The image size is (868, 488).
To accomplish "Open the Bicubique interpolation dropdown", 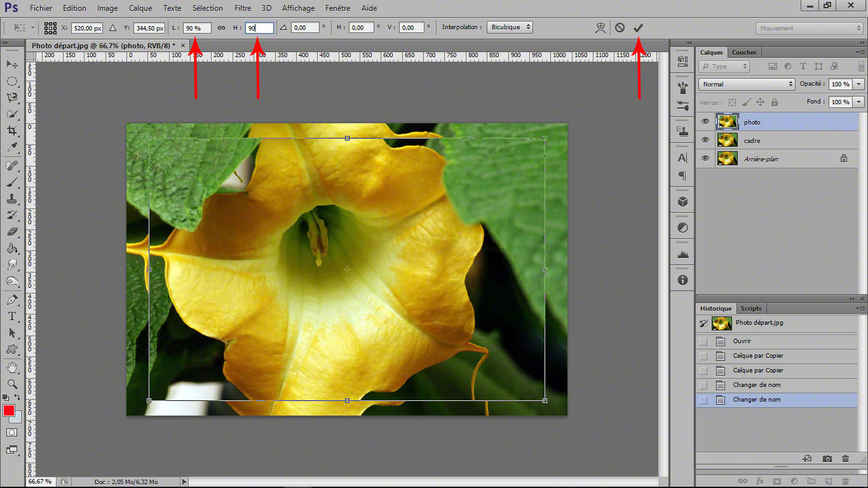I will 510,27.
